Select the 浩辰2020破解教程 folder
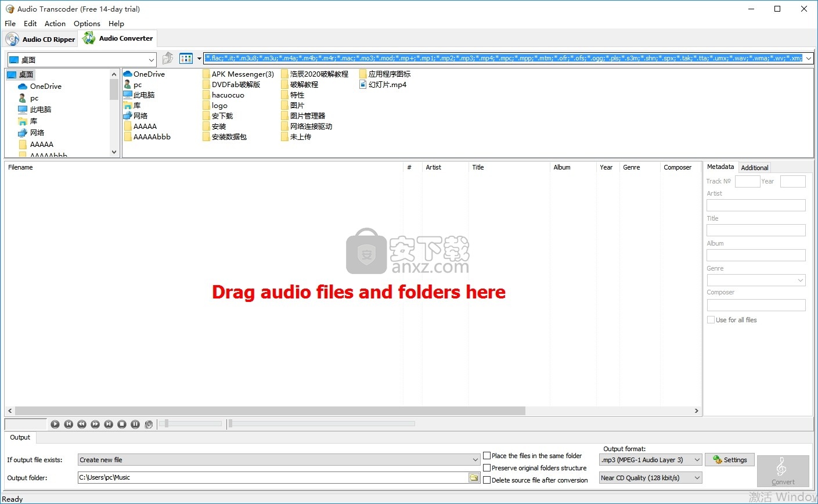The image size is (818, 504). tap(314, 74)
